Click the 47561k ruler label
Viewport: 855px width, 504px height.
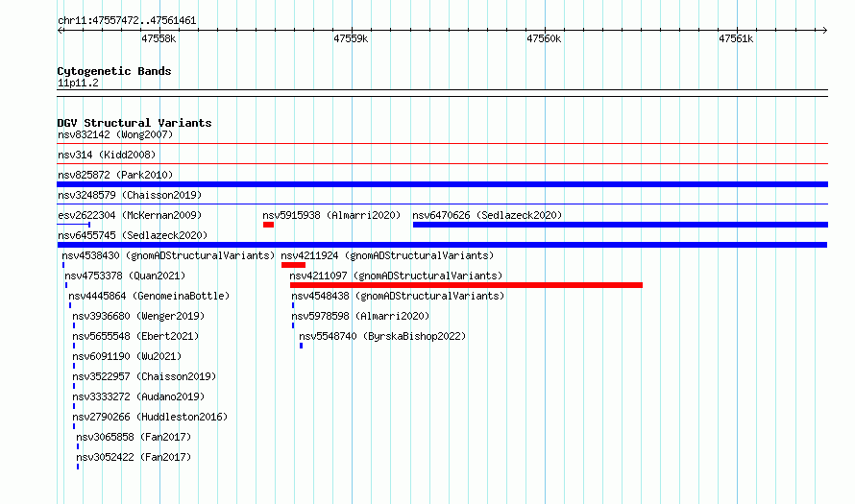pyautogui.click(x=736, y=38)
